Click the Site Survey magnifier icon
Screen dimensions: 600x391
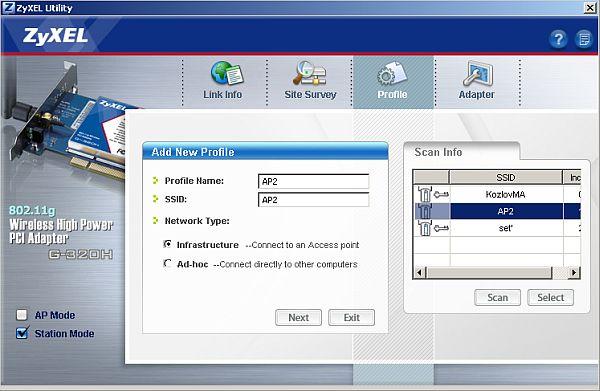click(x=310, y=73)
